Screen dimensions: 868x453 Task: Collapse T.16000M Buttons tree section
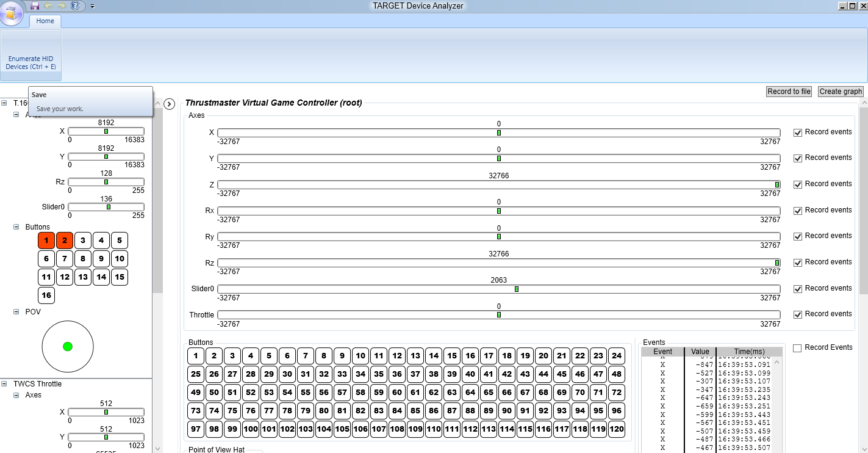16,227
